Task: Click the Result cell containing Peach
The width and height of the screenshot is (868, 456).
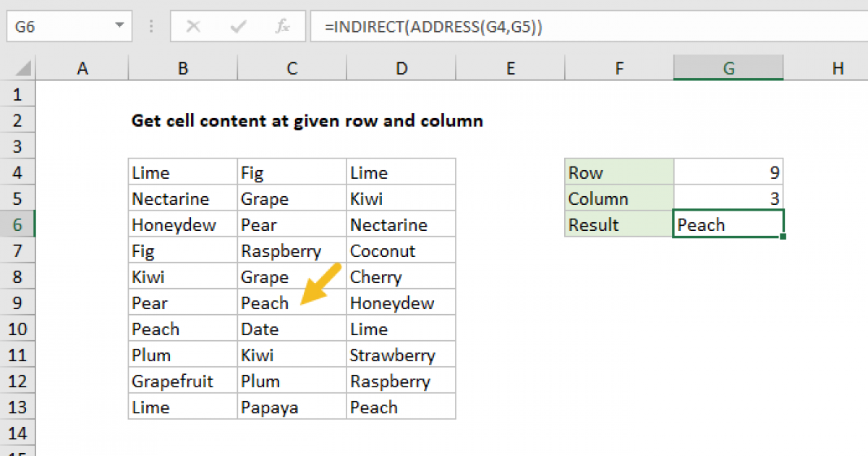Action: coord(727,225)
